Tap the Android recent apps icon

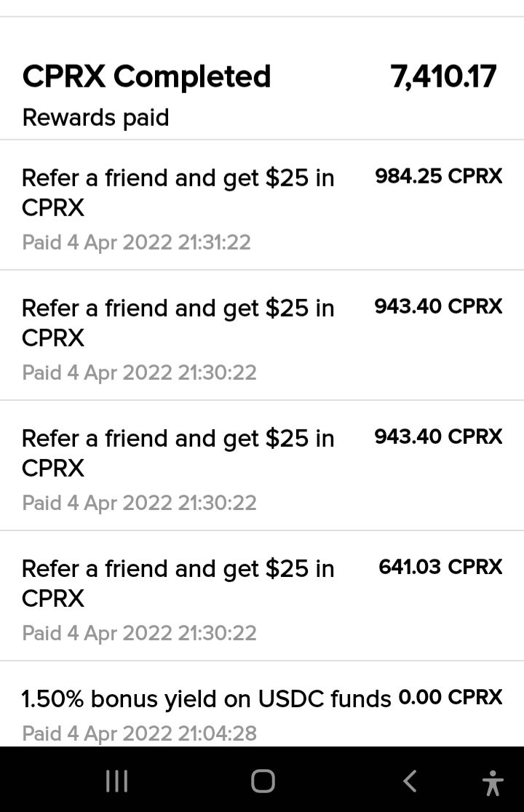pyautogui.click(x=116, y=781)
